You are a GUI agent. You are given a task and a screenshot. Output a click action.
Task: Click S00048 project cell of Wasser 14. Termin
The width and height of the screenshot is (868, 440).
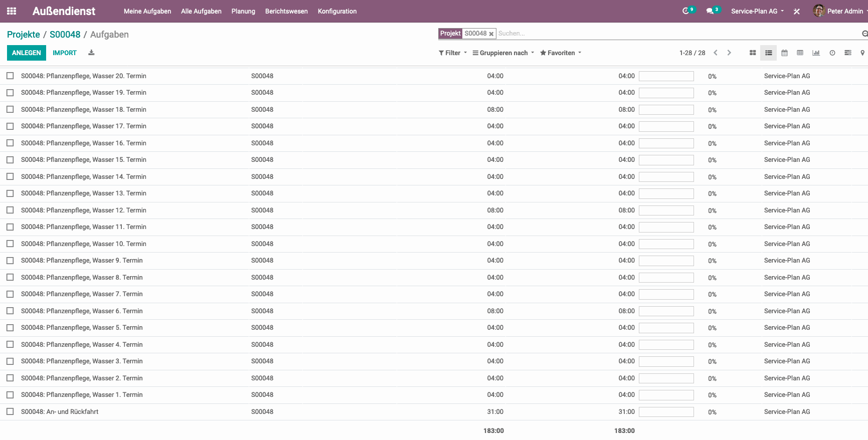click(262, 176)
